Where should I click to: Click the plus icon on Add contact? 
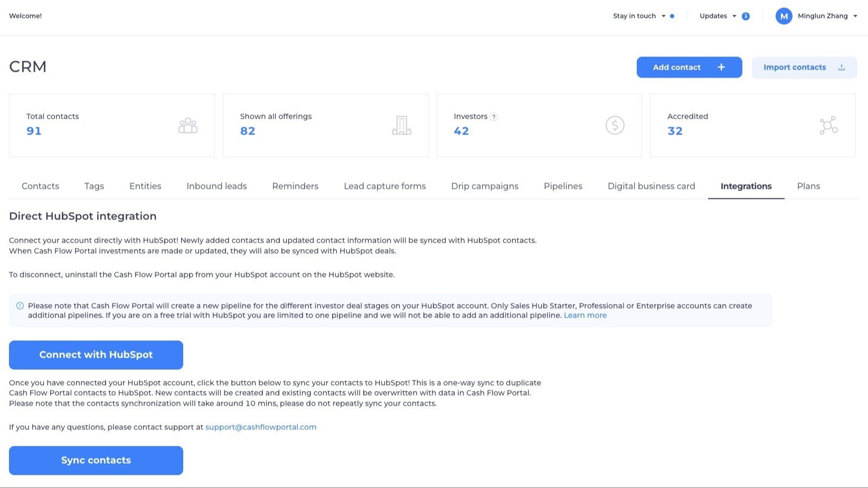(x=721, y=67)
